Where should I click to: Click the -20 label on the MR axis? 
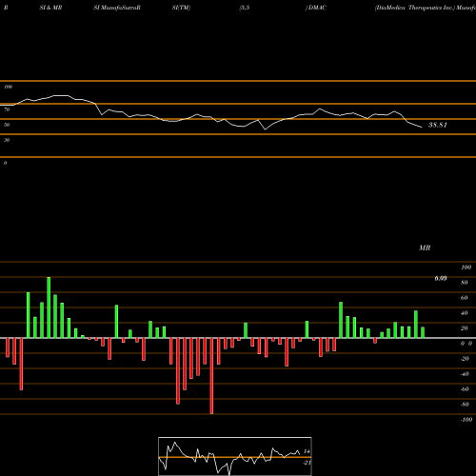tap(465, 359)
